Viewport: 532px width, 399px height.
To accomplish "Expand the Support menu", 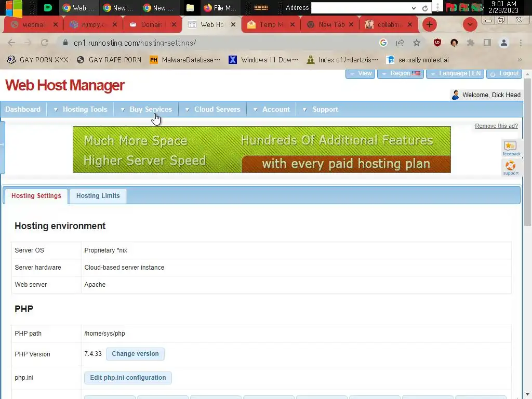I will [x=321, y=109].
